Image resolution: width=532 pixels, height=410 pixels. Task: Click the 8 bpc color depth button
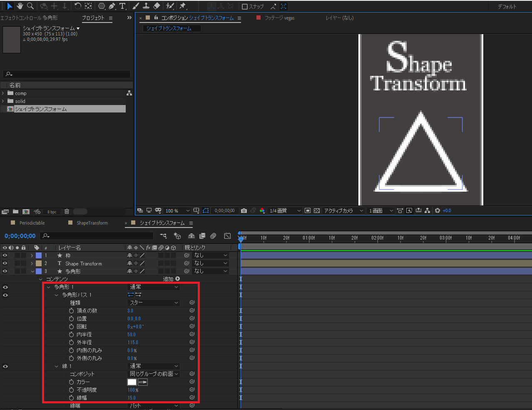[x=52, y=212]
